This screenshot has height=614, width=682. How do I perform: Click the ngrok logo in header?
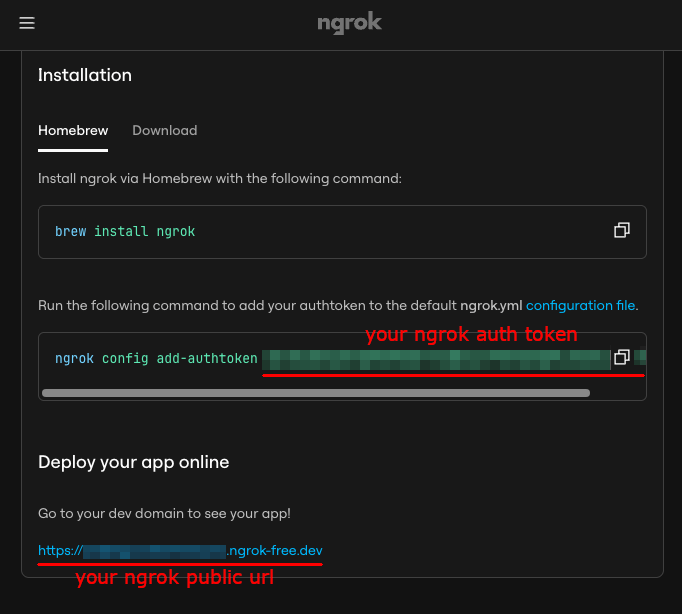point(349,23)
